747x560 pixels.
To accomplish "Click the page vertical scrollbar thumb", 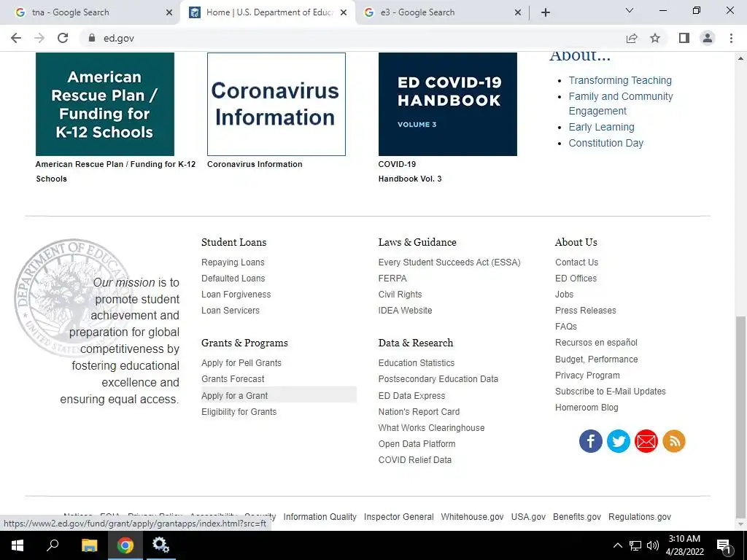I will tap(740, 418).
